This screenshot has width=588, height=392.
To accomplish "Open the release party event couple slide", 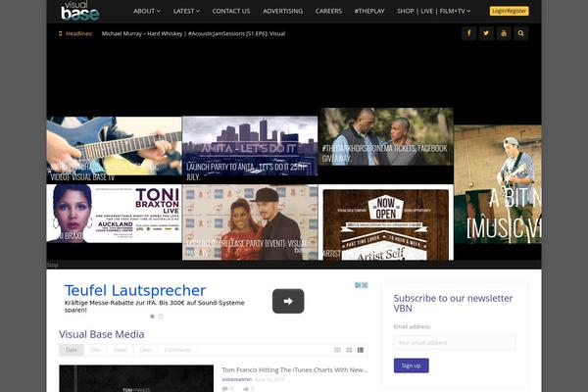I will click(x=250, y=222).
